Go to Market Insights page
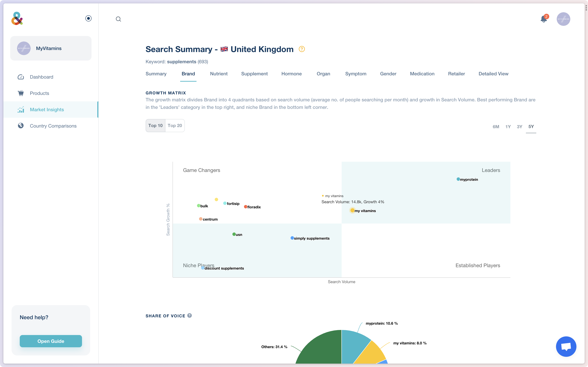The width and height of the screenshot is (588, 367). pyautogui.click(x=47, y=110)
